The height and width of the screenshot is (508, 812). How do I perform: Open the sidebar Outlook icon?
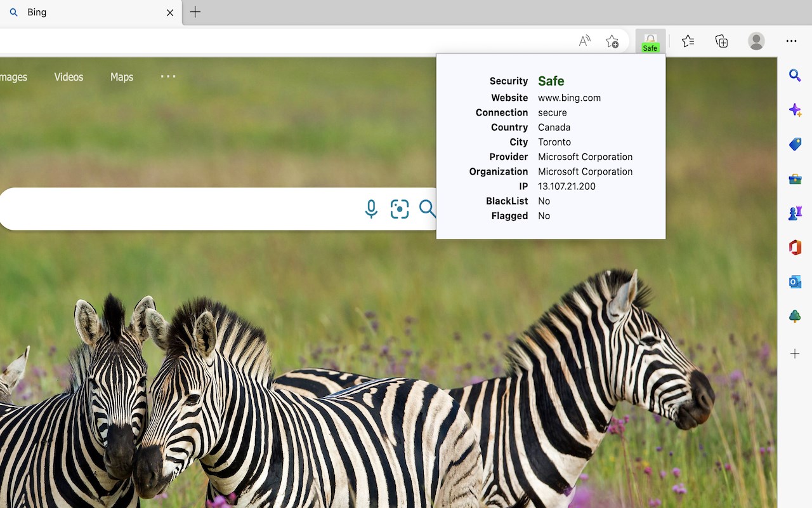pyautogui.click(x=795, y=281)
